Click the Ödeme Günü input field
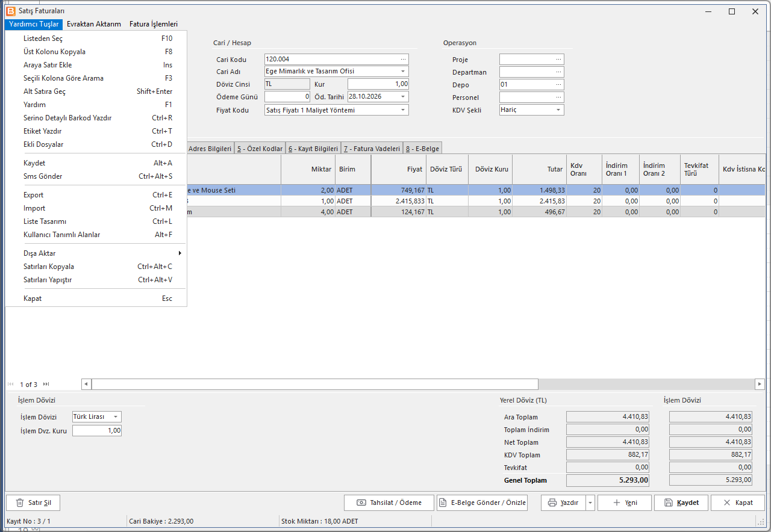 tap(287, 97)
